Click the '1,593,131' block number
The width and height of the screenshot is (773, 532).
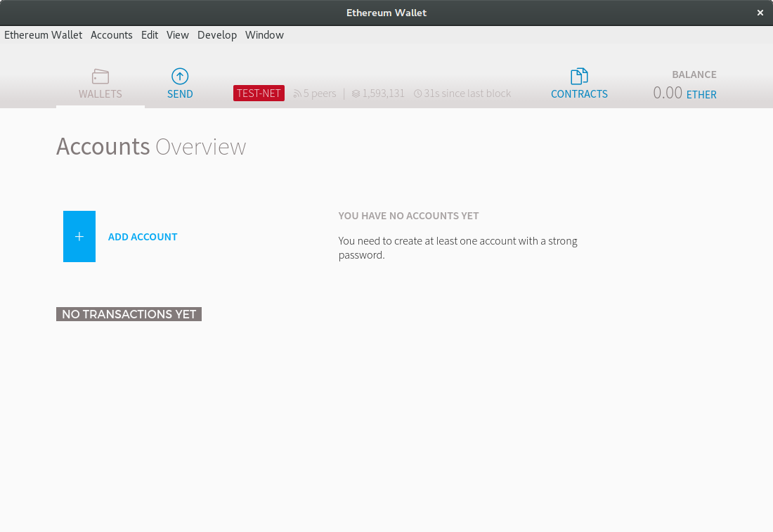pos(383,93)
